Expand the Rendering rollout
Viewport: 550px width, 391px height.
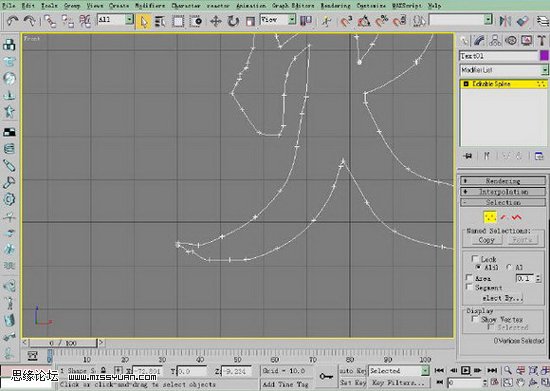click(x=503, y=181)
